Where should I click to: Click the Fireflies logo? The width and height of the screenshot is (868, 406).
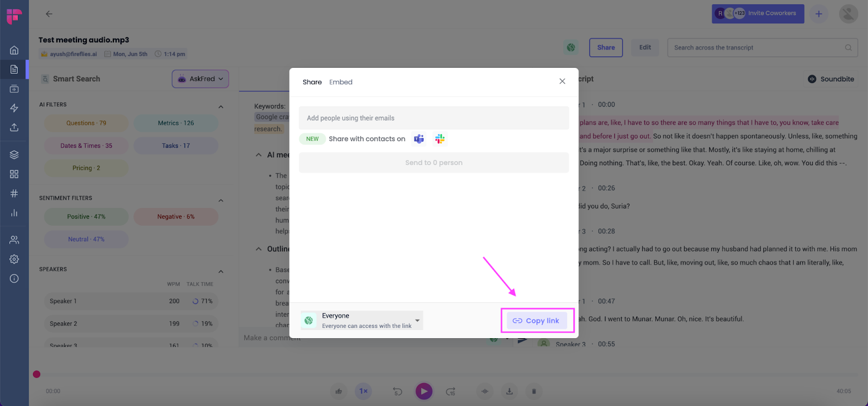[x=14, y=16]
